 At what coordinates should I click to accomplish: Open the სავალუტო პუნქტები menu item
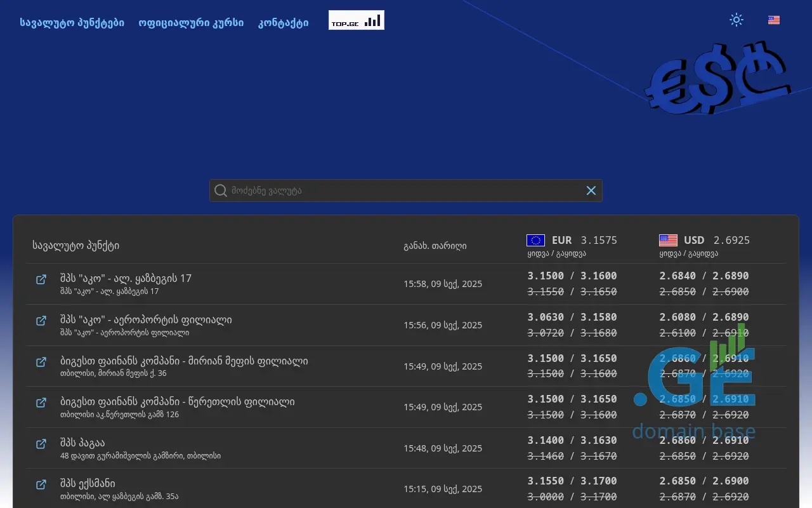pyautogui.click(x=72, y=23)
